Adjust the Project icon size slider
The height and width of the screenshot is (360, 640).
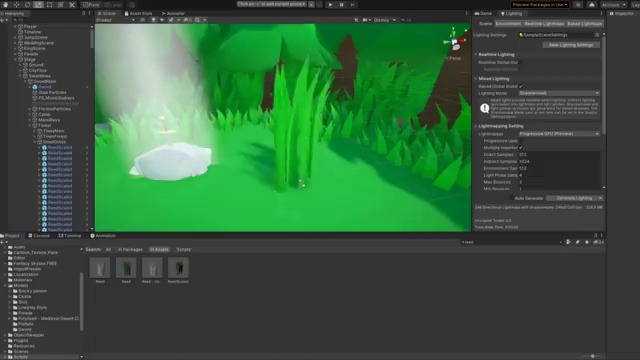click(593, 356)
